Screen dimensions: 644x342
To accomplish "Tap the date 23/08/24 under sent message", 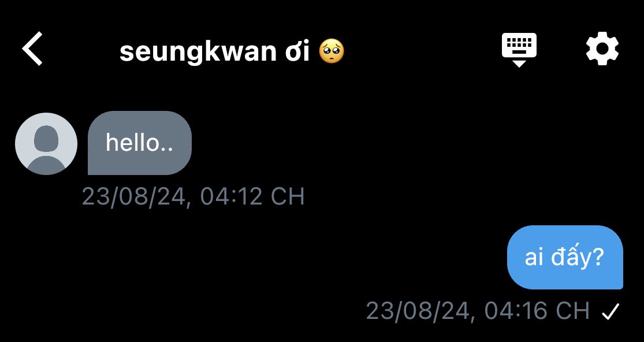I will [418, 311].
